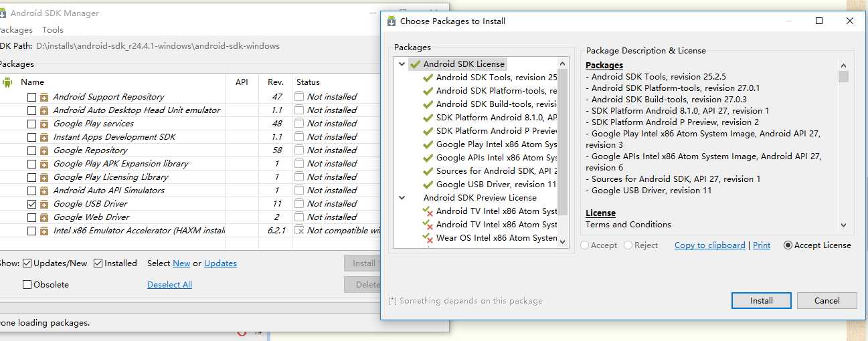Click the Deselect All link
868x341 pixels.
point(169,285)
